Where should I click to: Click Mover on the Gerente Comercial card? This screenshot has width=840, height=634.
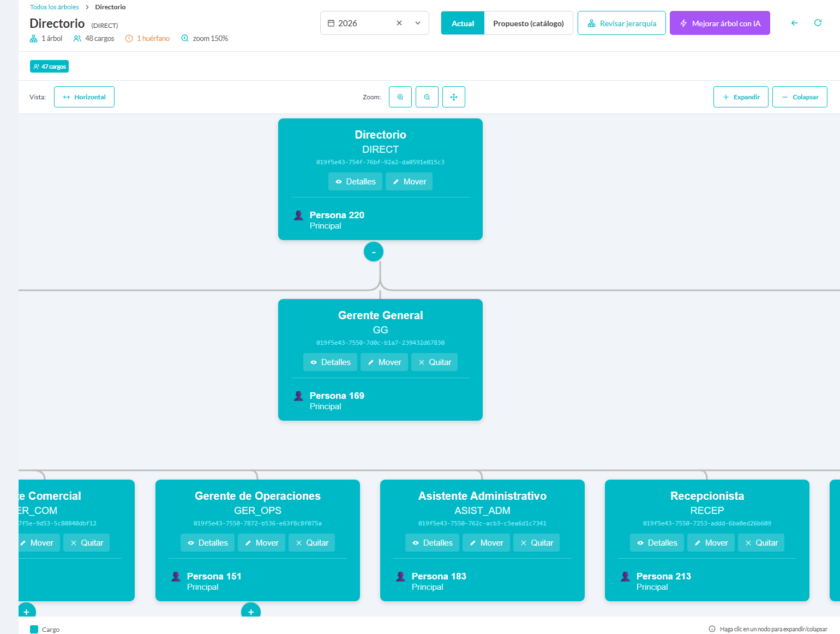click(x=38, y=543)
